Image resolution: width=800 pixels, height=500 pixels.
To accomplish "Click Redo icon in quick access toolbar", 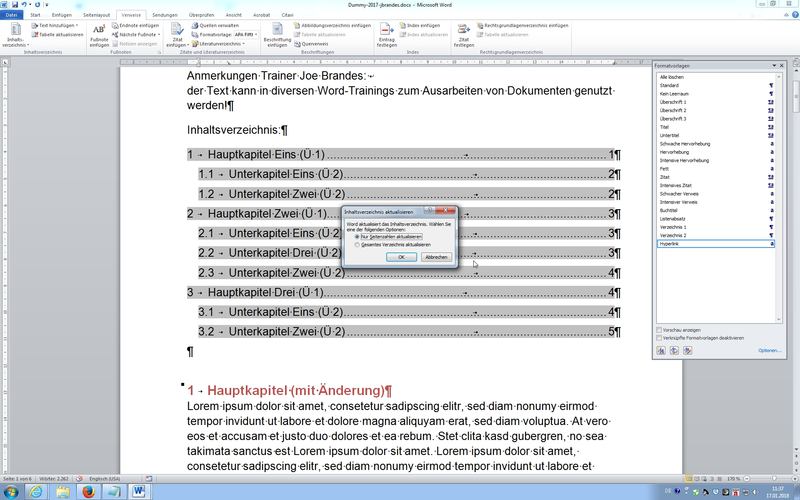I will 37,5.
